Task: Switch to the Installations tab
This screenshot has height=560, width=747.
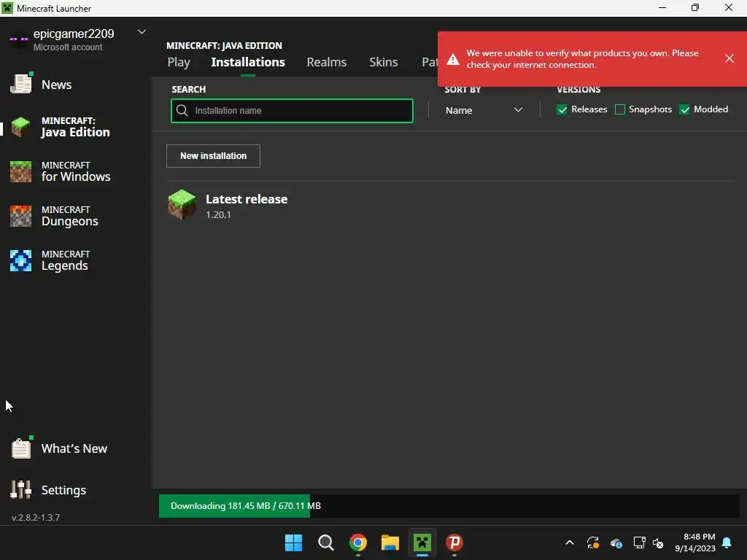Action: coord(248,63)
